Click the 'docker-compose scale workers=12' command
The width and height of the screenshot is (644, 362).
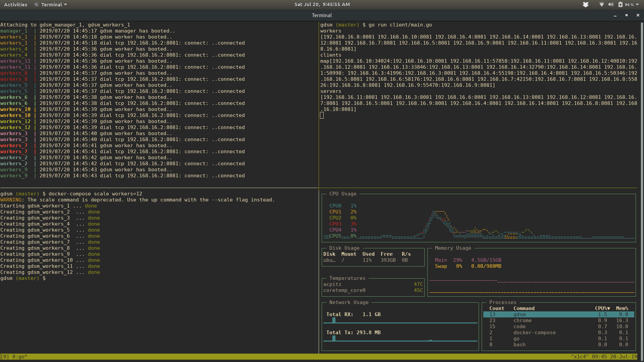95,194
